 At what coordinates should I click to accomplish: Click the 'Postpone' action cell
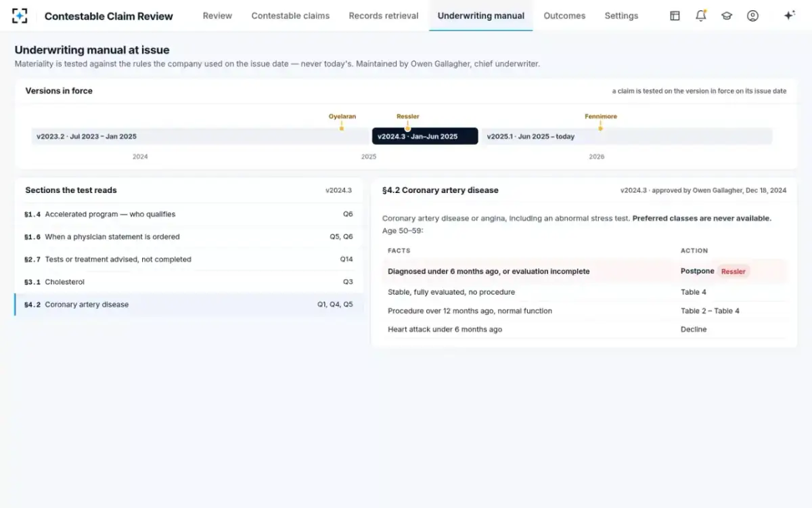point(698,272)
